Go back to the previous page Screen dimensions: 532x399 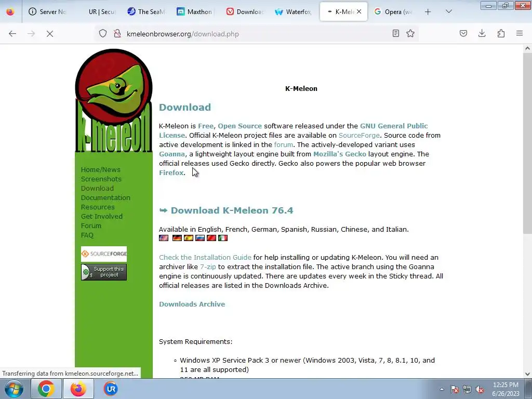click(12, 34)
